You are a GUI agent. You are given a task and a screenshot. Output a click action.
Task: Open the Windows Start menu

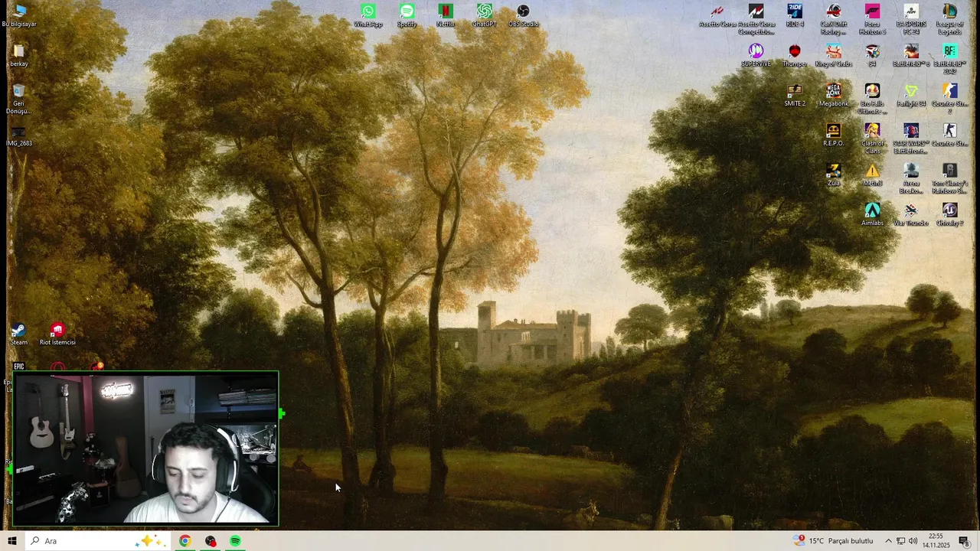click(11, 541)
